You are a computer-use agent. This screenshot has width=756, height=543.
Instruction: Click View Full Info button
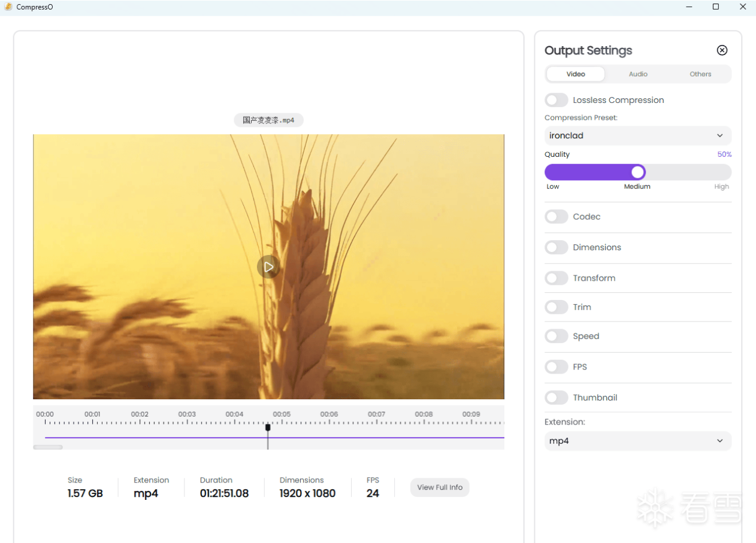coord(440,487)
